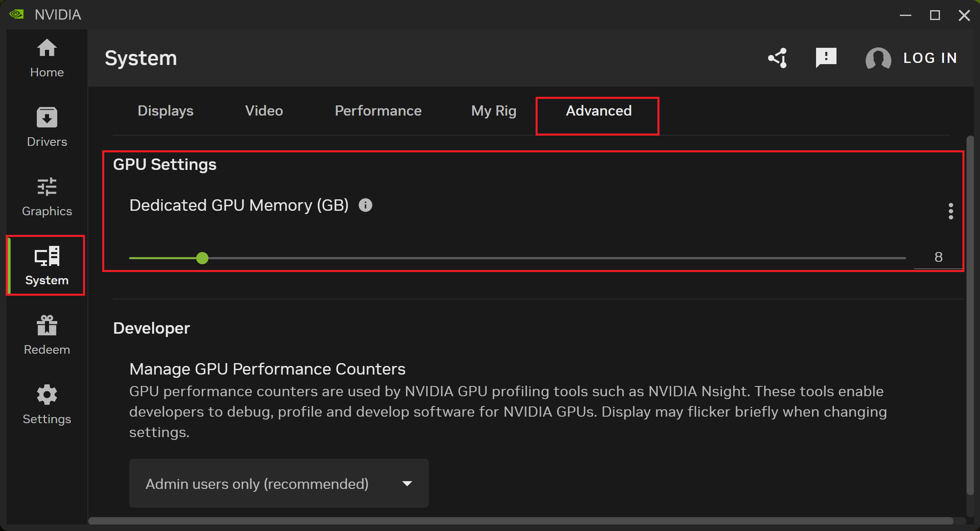Click the LOG IN button
Image resolution: width=980 pixels, height=531 pixels.
[x=930, y=58]
